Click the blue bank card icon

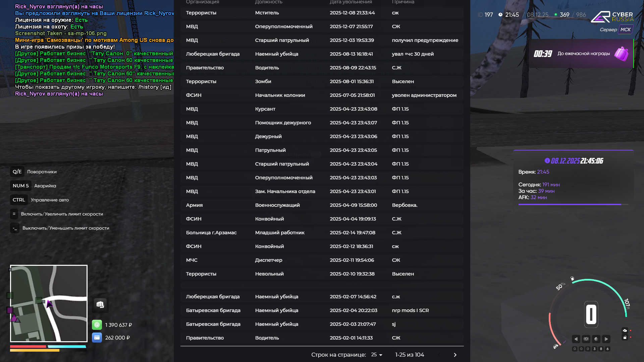[97, 338]
